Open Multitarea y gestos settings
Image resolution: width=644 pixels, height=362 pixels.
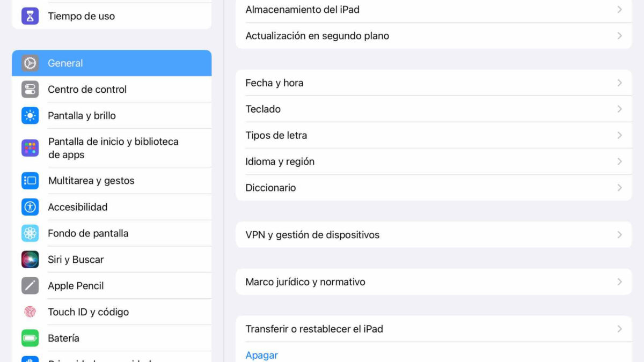click(112, 181)
